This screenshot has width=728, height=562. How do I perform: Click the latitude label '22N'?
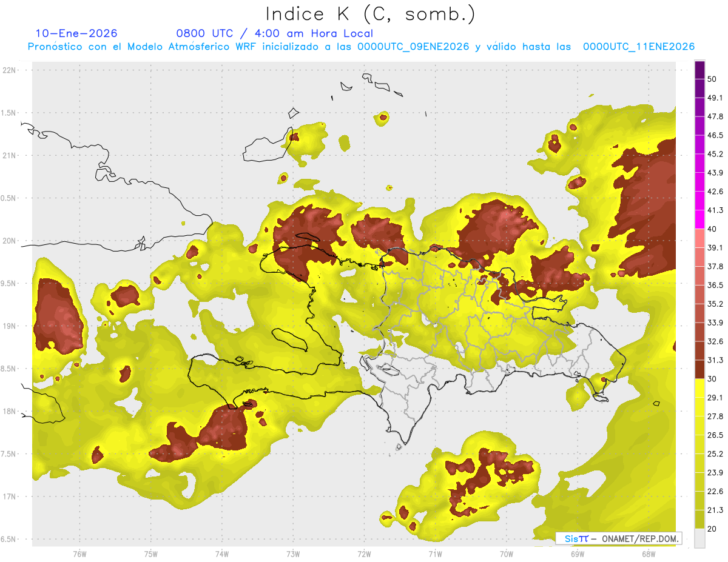point(8,70)
